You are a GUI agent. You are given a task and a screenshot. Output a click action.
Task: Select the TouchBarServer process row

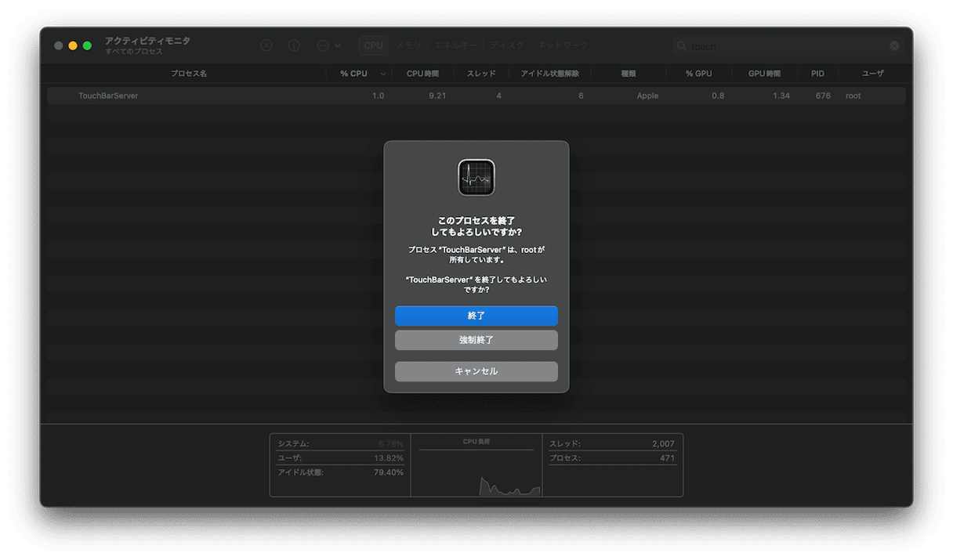476,96
